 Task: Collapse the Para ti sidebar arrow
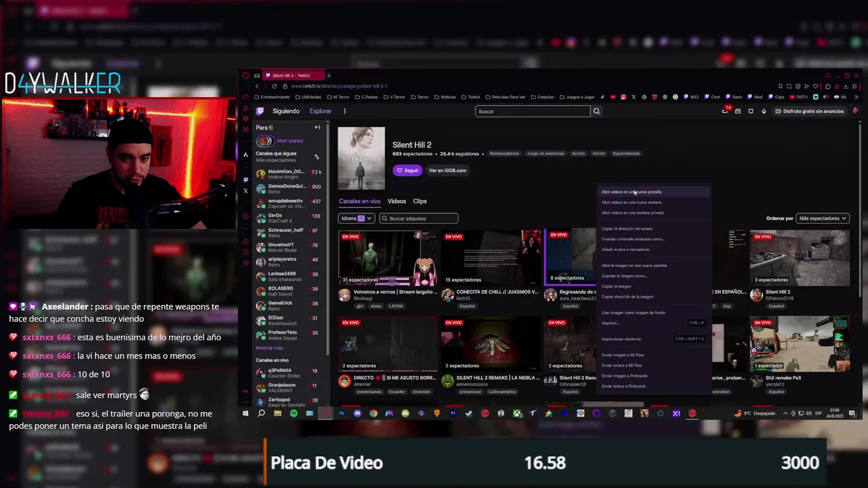[317, 127]
